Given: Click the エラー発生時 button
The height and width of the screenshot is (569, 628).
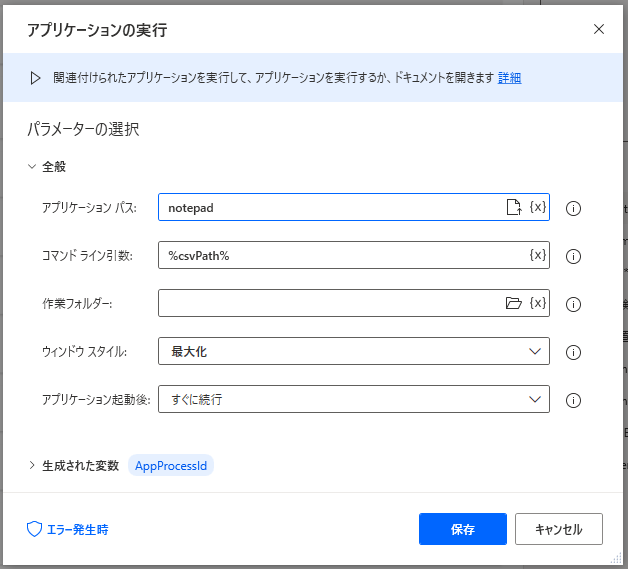Looking at the screenshot, I should pyautogui.click(x=67, y=529).
